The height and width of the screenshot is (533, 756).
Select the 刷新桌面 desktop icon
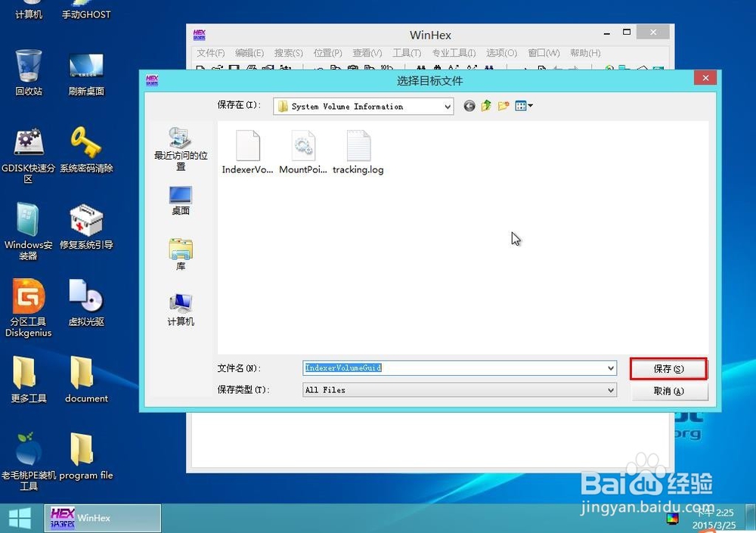[86, 73]
